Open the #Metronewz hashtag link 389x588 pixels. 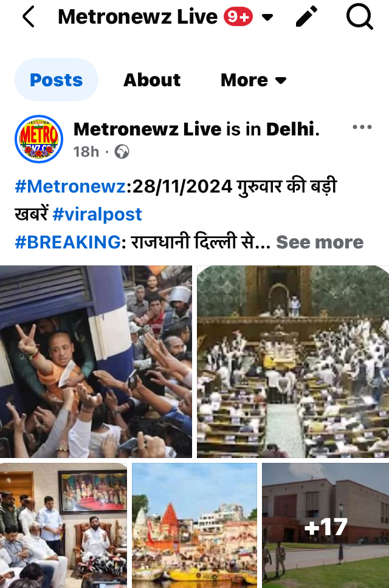[x=70, y=186]
